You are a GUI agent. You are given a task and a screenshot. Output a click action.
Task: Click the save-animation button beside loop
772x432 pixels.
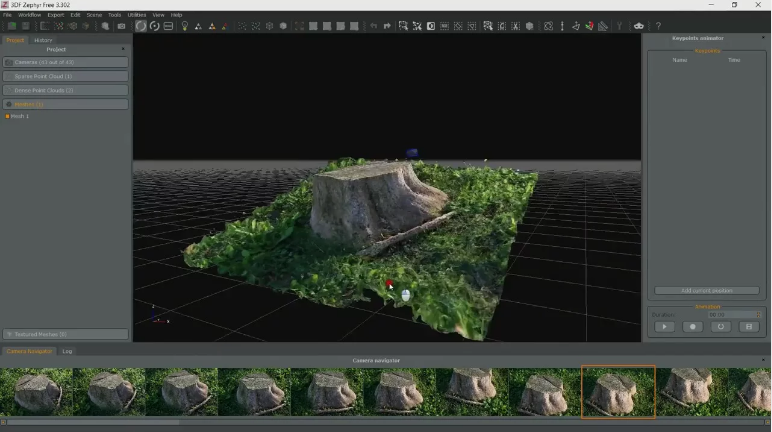point(749,327)
